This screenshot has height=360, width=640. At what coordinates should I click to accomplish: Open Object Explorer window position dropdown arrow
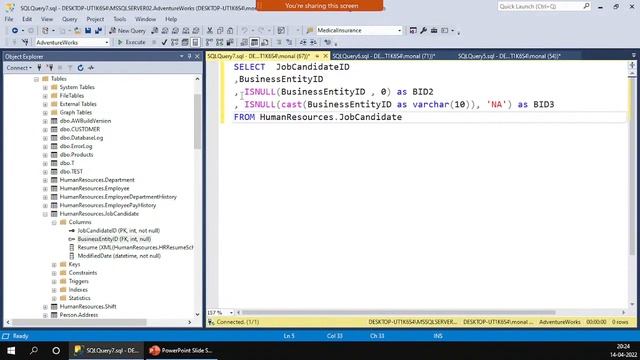pyautogui.click(x=181, y=56)
